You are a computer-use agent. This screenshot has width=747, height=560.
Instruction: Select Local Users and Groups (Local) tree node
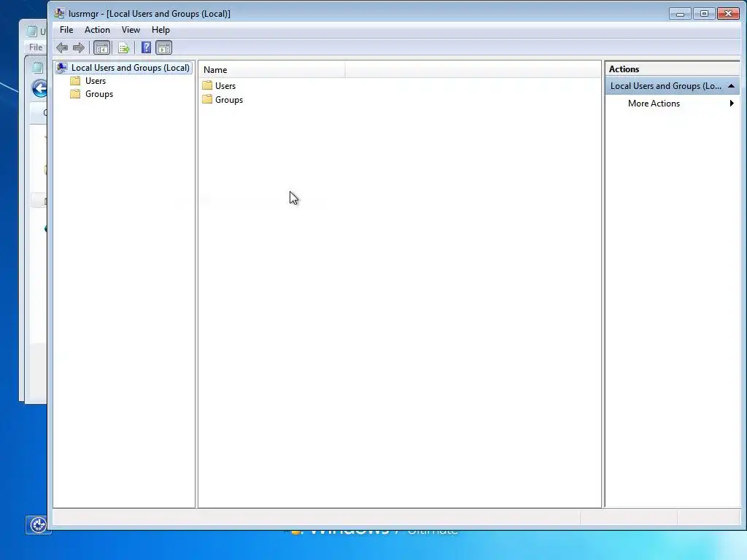(130, 68)
